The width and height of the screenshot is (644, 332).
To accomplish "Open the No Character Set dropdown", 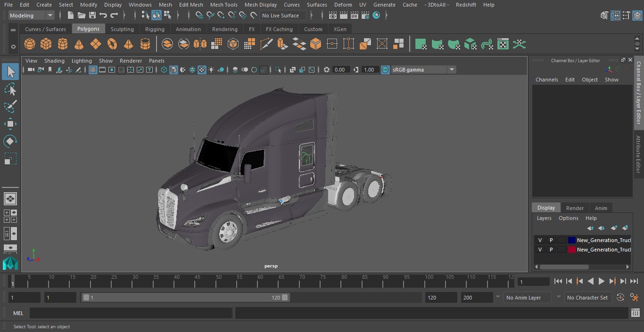I will 587,298.
